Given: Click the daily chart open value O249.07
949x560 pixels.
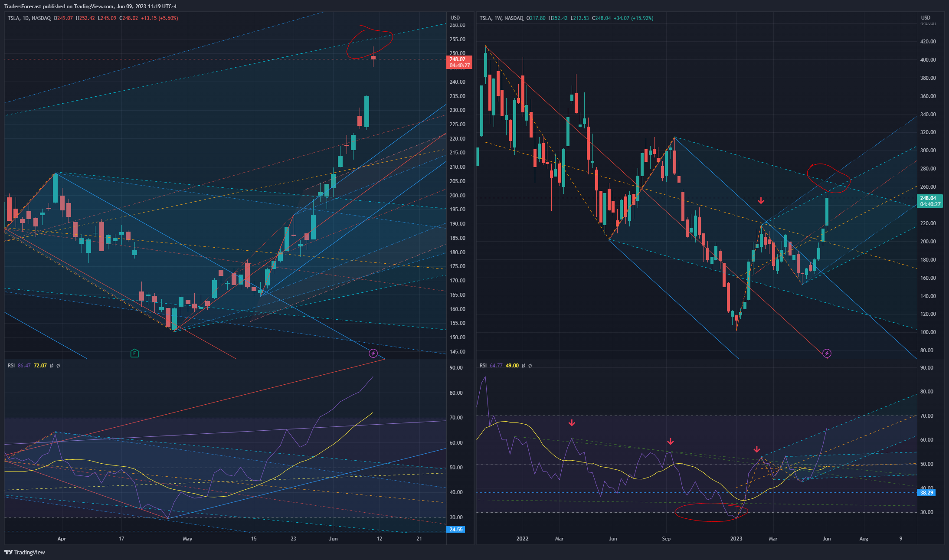Looking at the screenshot, I should (63, 18).
